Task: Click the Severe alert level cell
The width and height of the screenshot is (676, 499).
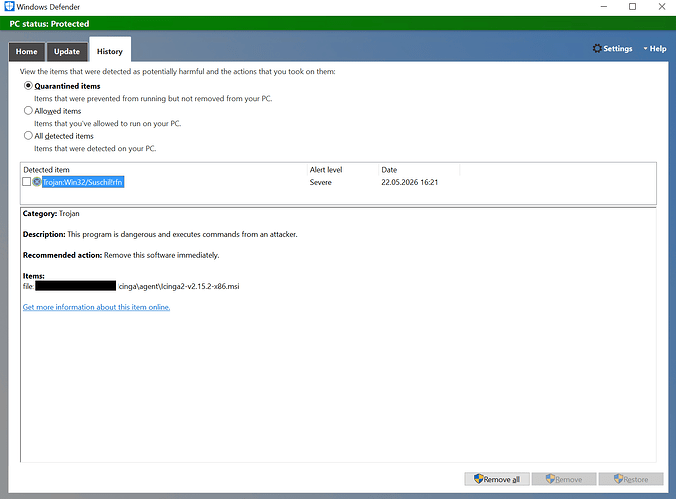Action: coord(320,182)
